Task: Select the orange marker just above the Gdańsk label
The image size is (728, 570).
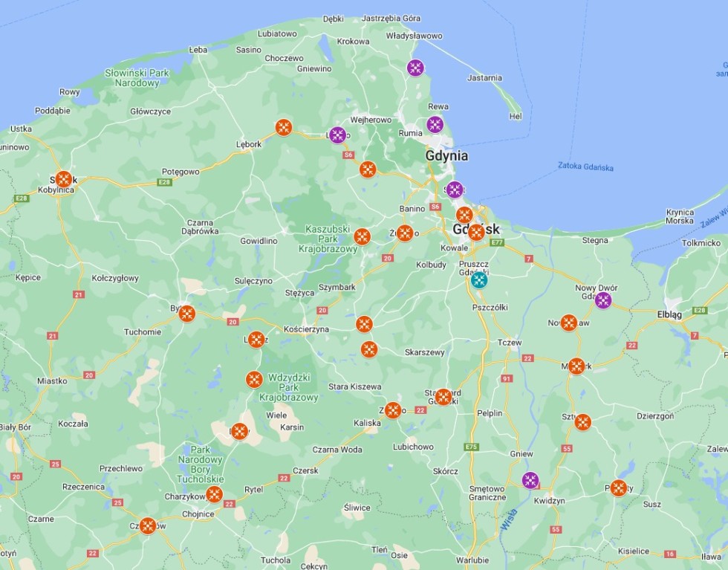Action: pyautogui.click(x=464, y=215)
